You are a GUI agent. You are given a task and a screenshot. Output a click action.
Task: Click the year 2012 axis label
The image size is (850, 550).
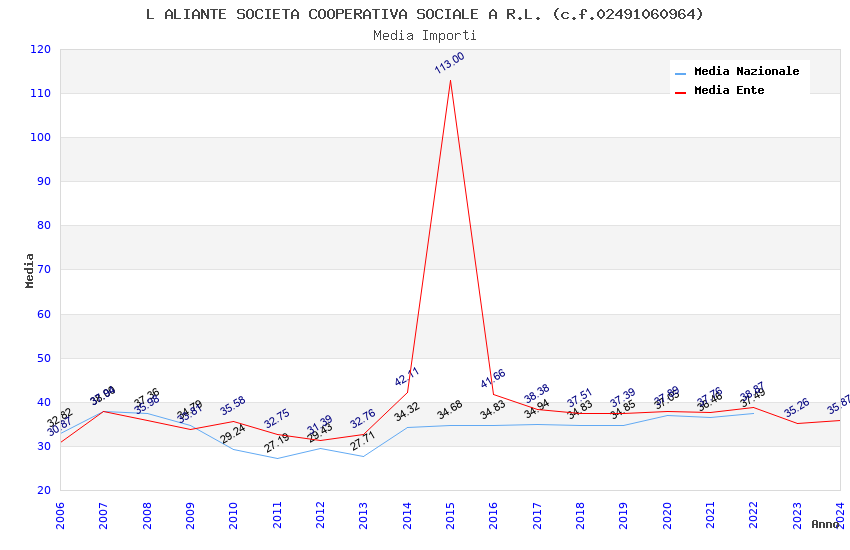click(320, 515)
